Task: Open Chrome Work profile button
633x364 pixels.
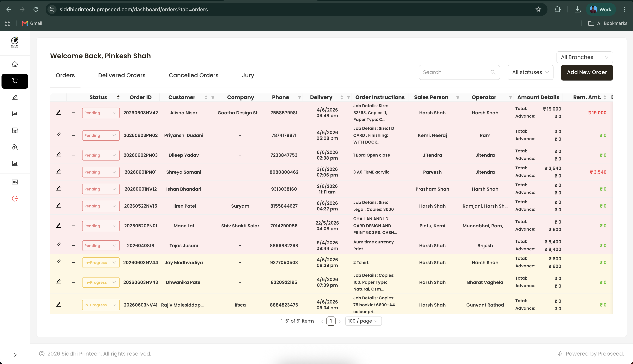Action: [x=601, y=9]
